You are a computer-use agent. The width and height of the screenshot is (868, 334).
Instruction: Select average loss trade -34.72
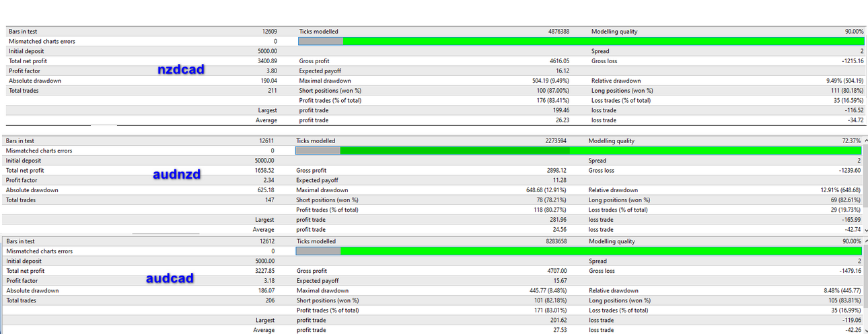855,120
